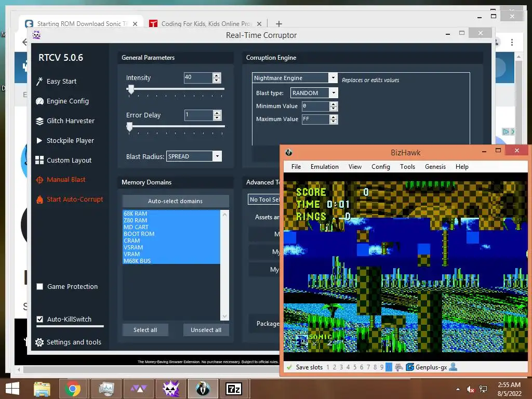
Task: Click the Maximum Value FF field
Action: pyautogui.click(x=315, y=119)
